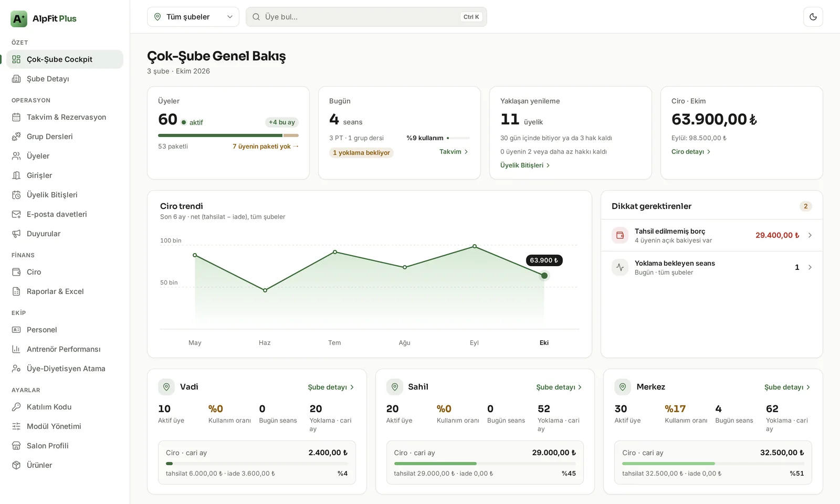Open Ciro wallet icon in sidebar

[x=16, y=272]
